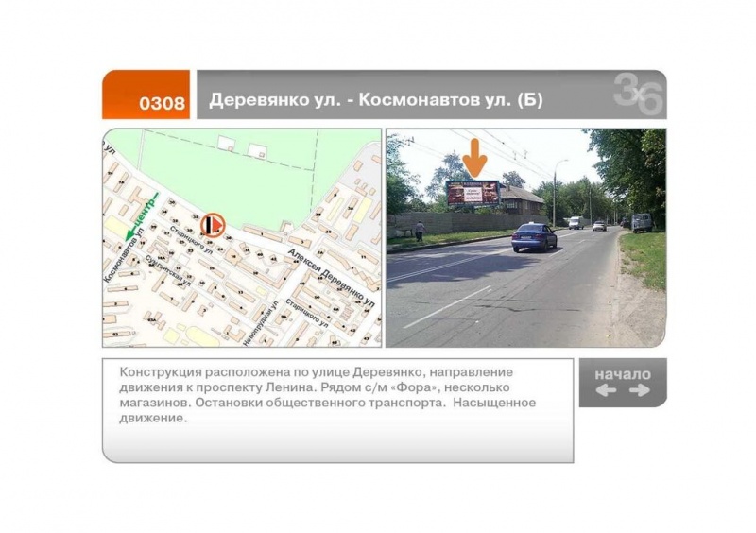Viewport: 756px width, 533px height.
Task: Click the orange billboard marker on the map
Action: pyautogui.click(x=213, y=224)
